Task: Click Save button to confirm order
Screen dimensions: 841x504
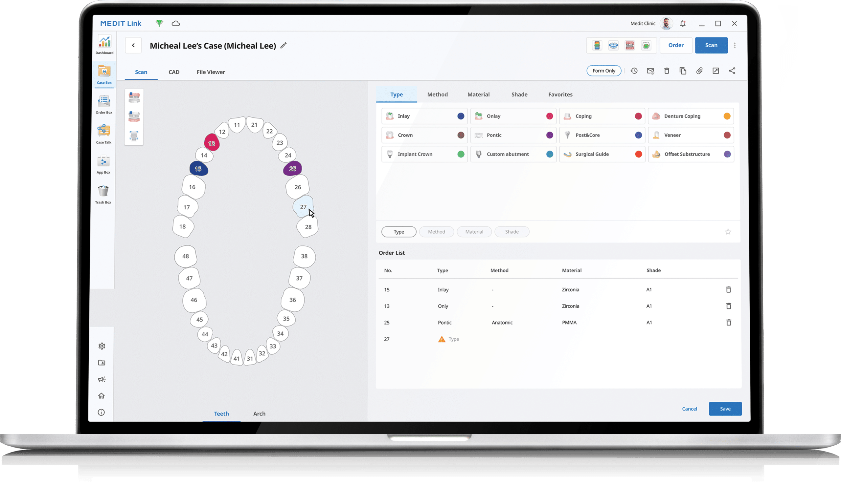Action: [x=725, y=409]
